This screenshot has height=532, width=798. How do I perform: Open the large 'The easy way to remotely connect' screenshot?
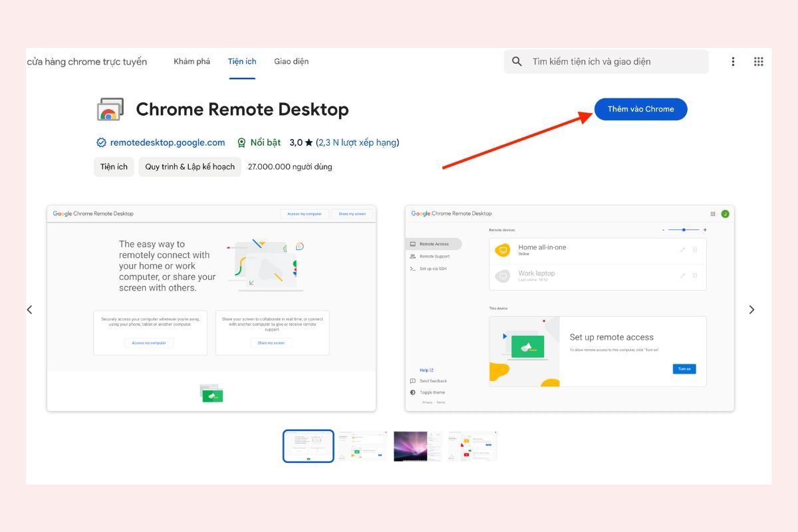211,308
